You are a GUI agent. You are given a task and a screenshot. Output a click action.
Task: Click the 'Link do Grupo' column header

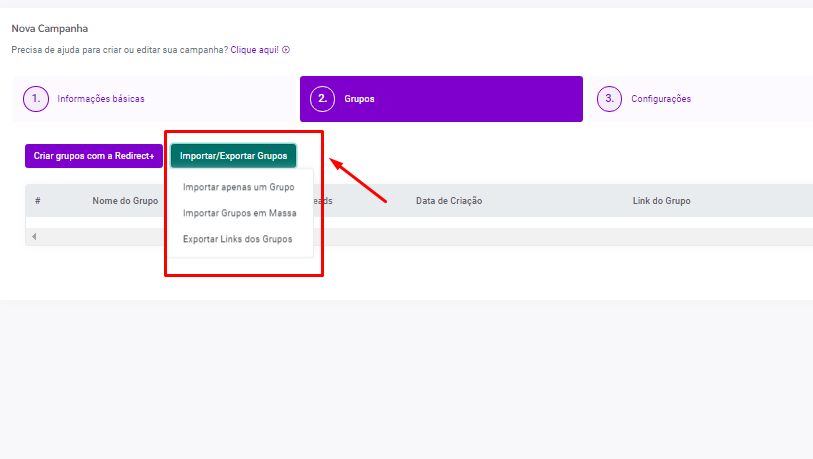point(661,201)
